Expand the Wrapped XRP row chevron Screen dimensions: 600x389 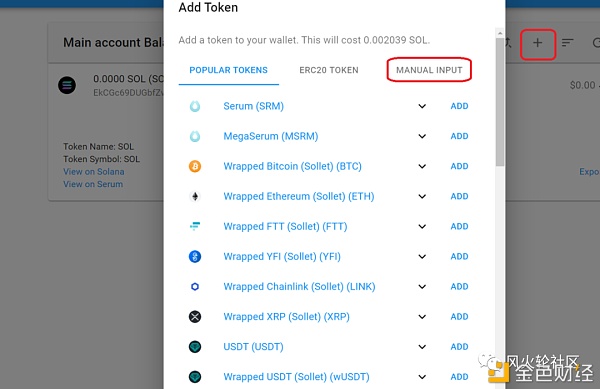(x=422, y=317)
